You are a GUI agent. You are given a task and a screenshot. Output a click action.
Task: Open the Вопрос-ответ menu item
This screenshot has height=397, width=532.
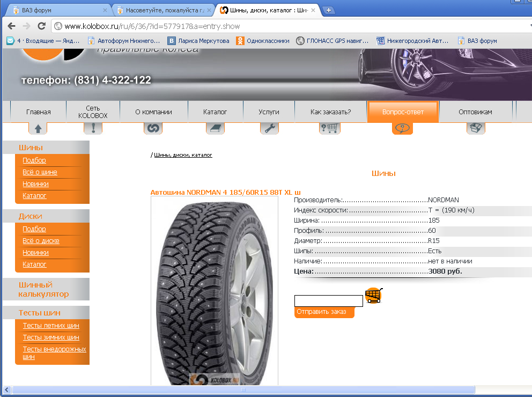[x=403, y=112]
